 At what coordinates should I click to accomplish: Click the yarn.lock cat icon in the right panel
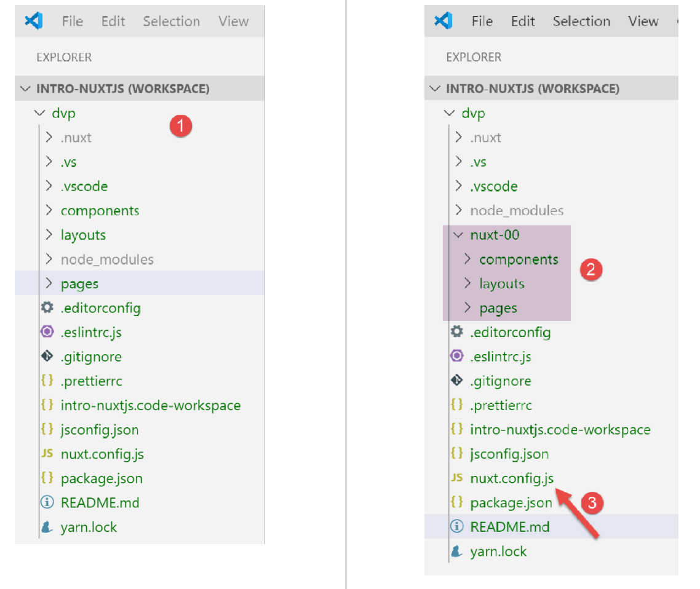tap(456, 551)
